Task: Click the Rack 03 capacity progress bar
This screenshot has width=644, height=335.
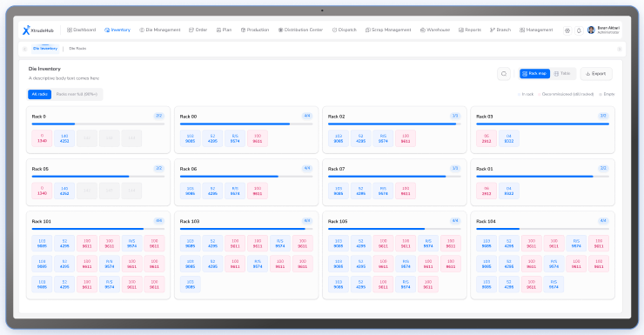Action: tap(542, 124)
